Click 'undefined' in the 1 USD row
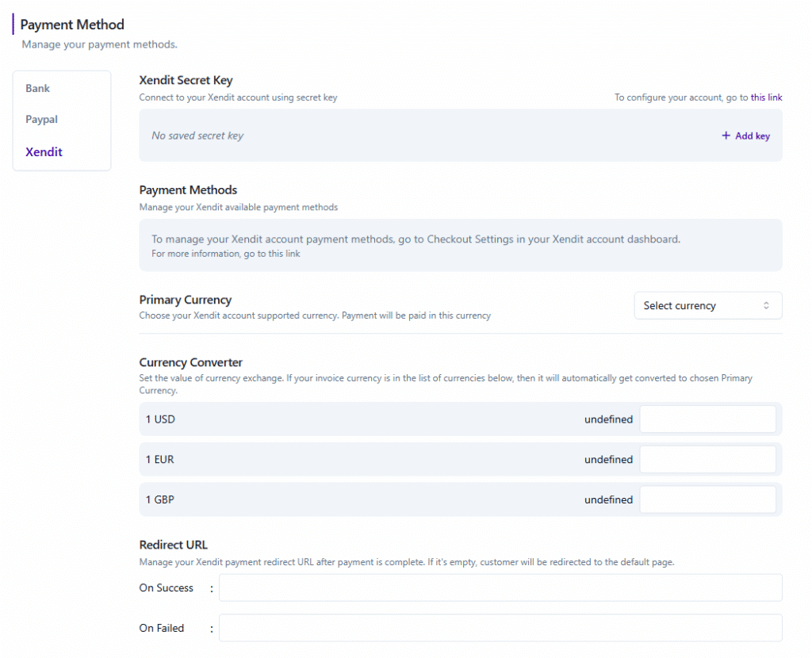The image size is (812, 658). point(608,419)
